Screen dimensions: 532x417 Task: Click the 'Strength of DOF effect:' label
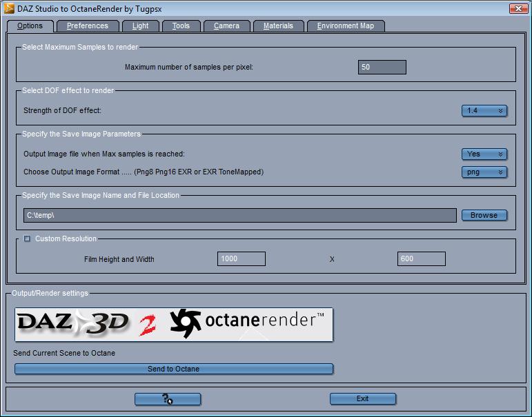(x=62, y=110)
